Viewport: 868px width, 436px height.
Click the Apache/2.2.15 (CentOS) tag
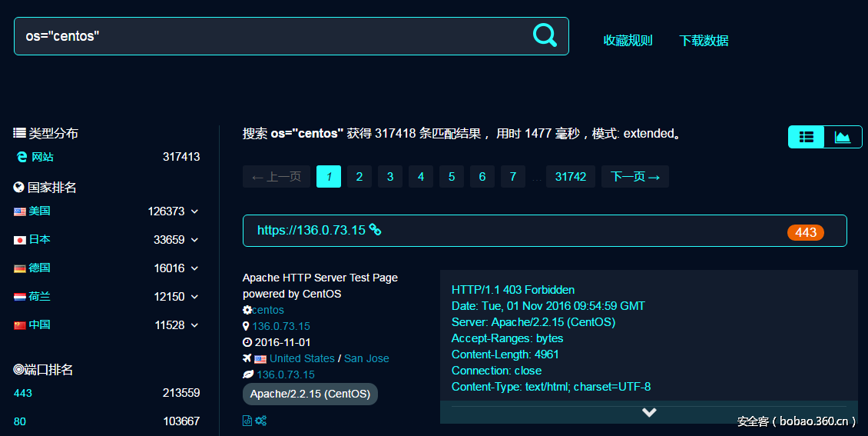310,394
